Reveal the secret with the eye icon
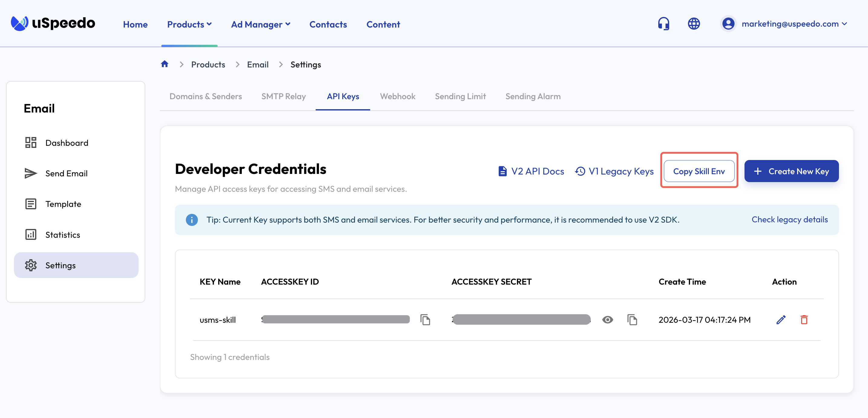This screenshot has height=418, width=868. click(607, 319)
